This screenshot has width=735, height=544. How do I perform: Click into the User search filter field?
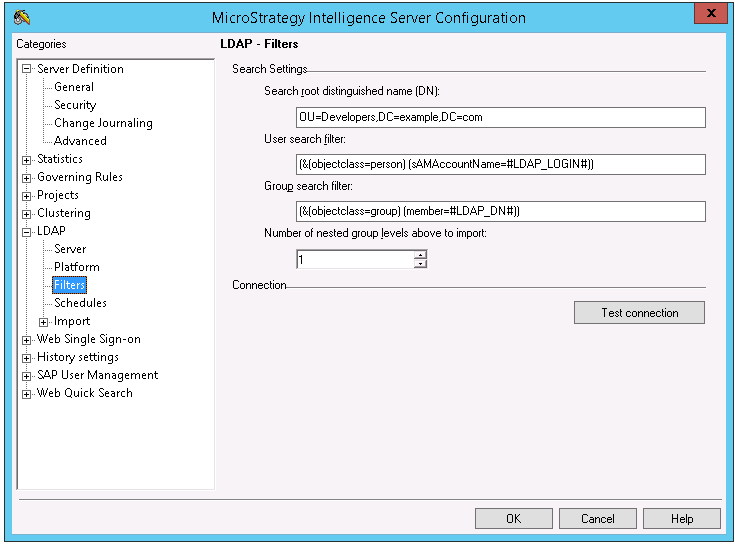(500, 164)
